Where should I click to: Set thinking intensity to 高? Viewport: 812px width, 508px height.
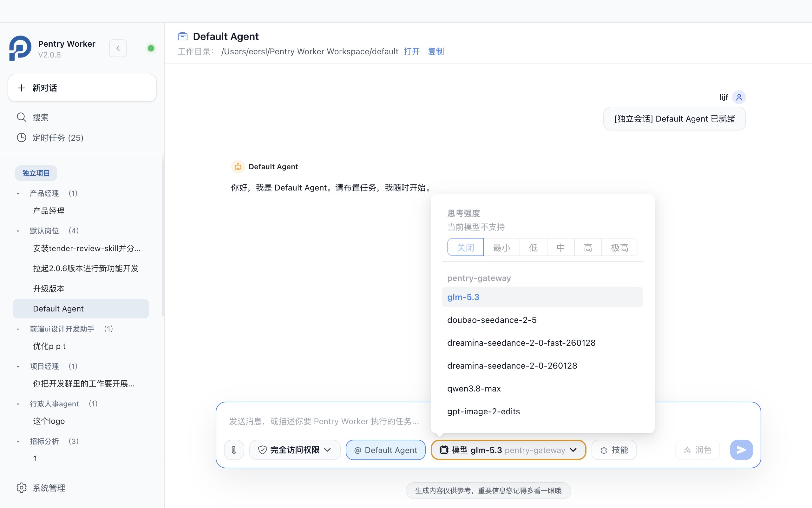pos(588,248)
